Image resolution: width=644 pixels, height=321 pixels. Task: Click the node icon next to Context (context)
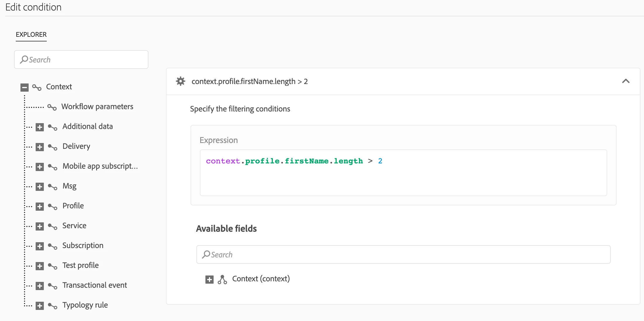(x=222, y=279)
